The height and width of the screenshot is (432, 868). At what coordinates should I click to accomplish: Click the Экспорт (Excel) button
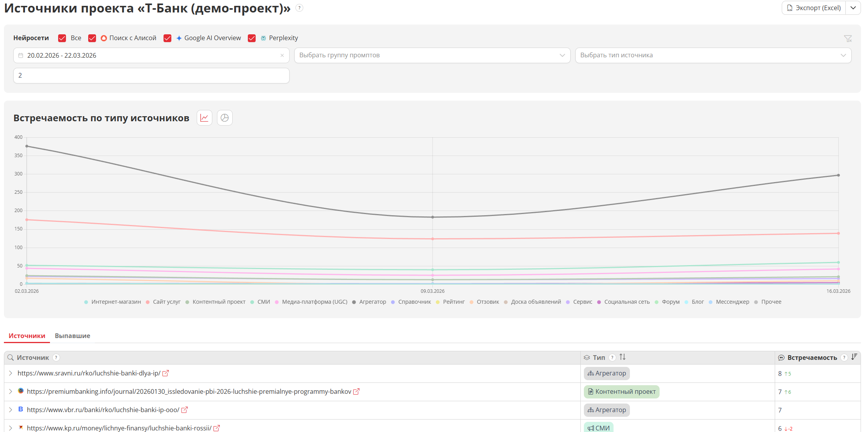pyautogui.click(x=814, y=8)
